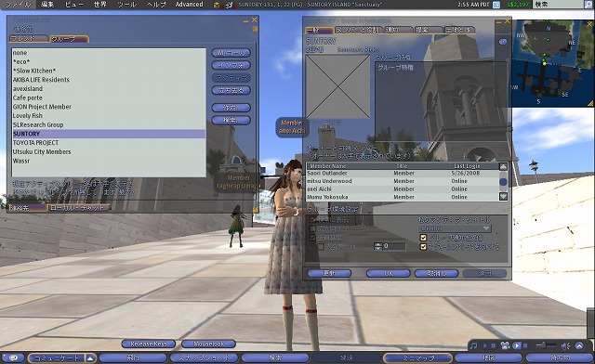Screen dimensions: 595x364
Task: Switch to the Friends tab in Communicate
Action: coord(29,39)
